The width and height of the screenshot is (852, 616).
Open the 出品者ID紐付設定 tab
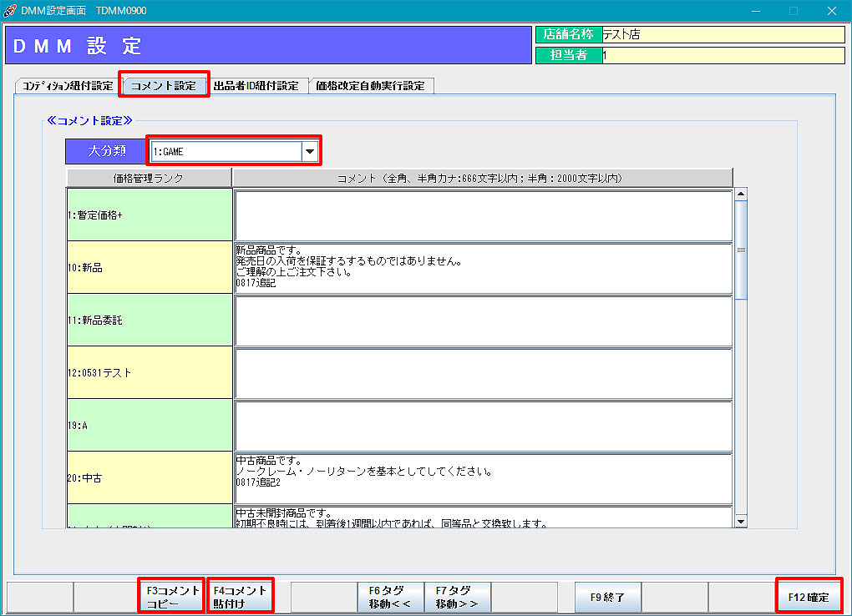256,86
